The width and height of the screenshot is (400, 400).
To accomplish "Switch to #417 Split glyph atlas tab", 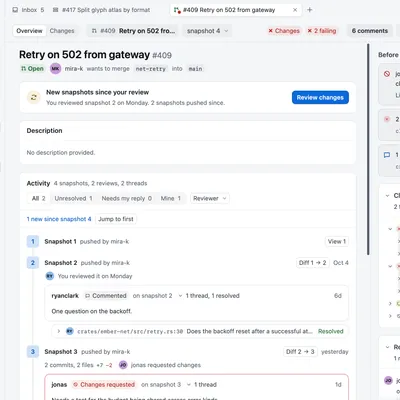I will point(102,10).
